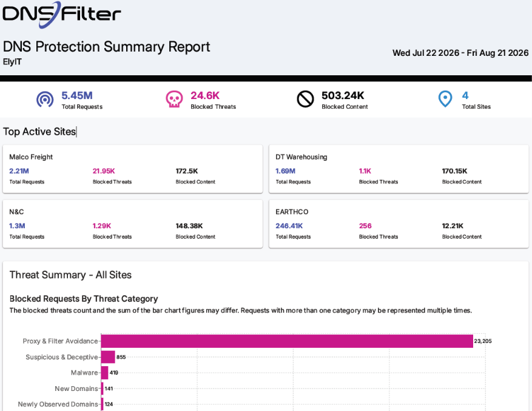Viewport: 532px width, 411px height.
Task: Click the Threat Summary - All Sites heading
Action: (x=70, y=275)
